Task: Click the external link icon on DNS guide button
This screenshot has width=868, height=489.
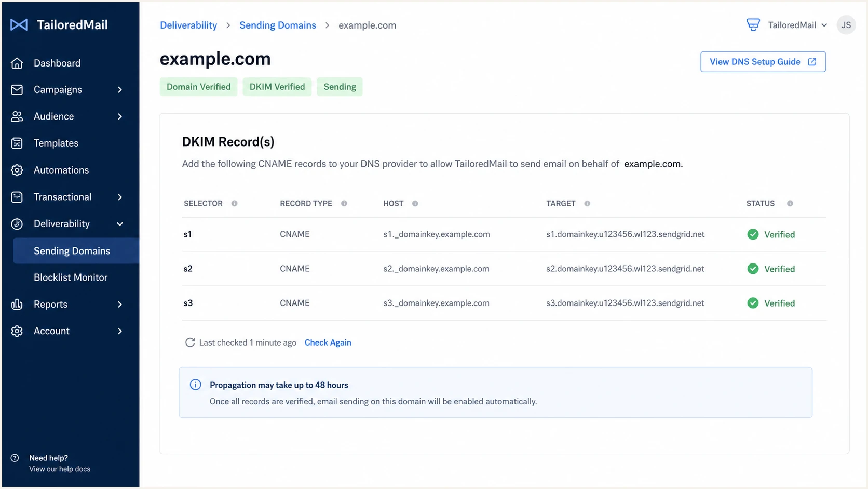Action: 812,62
